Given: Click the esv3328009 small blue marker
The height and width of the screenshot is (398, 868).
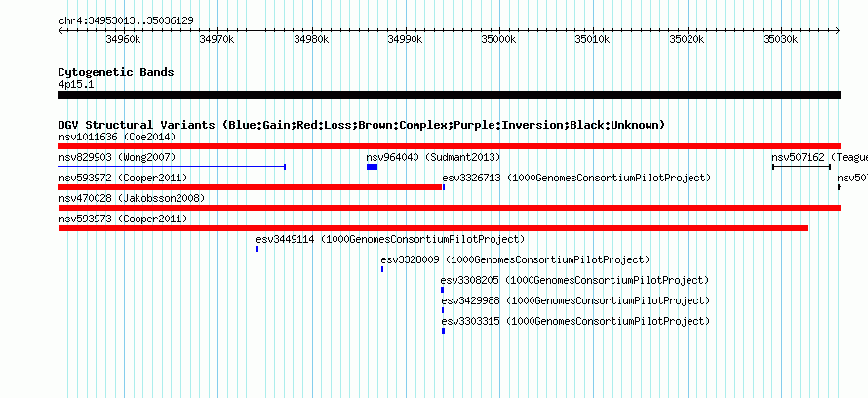Looking at the screenshot, I should [x=382, y=269].
